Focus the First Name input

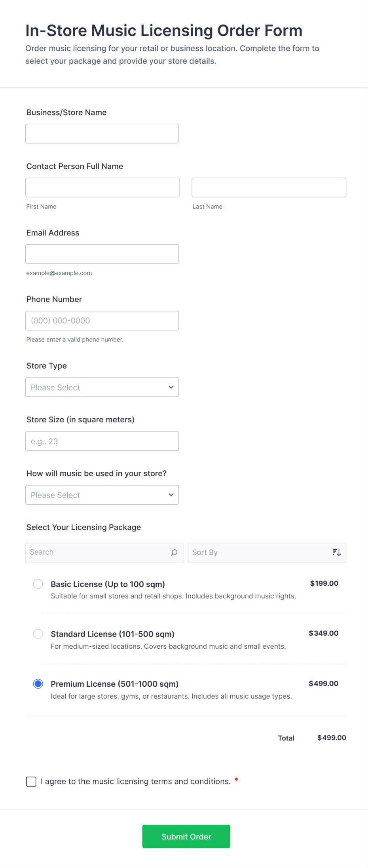click(x=102, y=188)
